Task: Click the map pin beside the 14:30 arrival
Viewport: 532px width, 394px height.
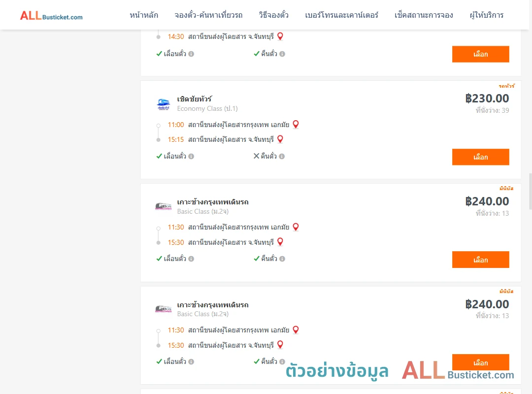Action: [280, 36]
